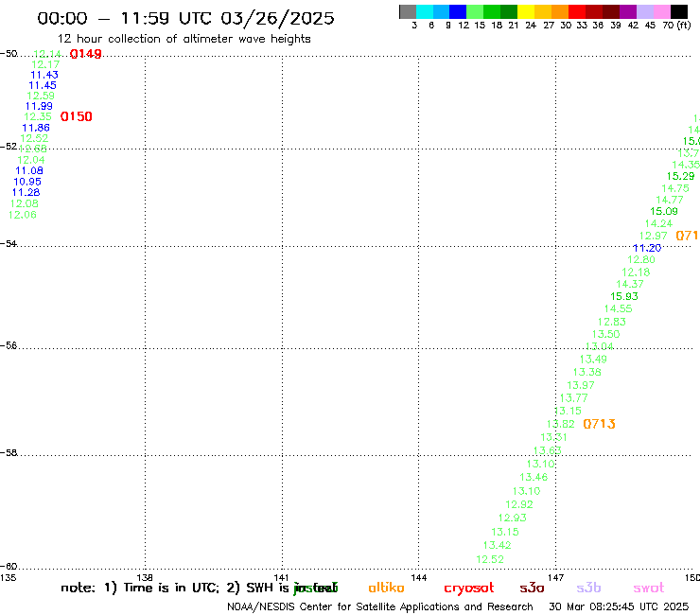Screen dimensions: 700x615
Task: Click wave height value 12.83
Action: click(612, 322)
